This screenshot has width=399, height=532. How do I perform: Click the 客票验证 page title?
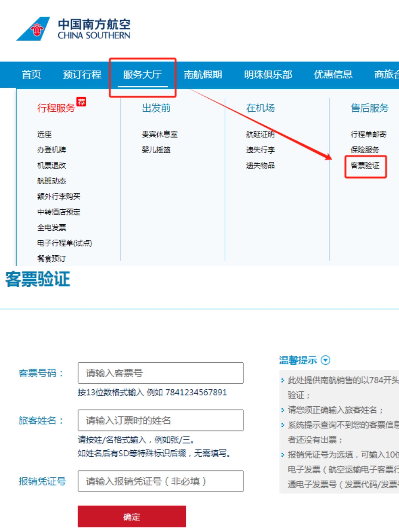38,279
